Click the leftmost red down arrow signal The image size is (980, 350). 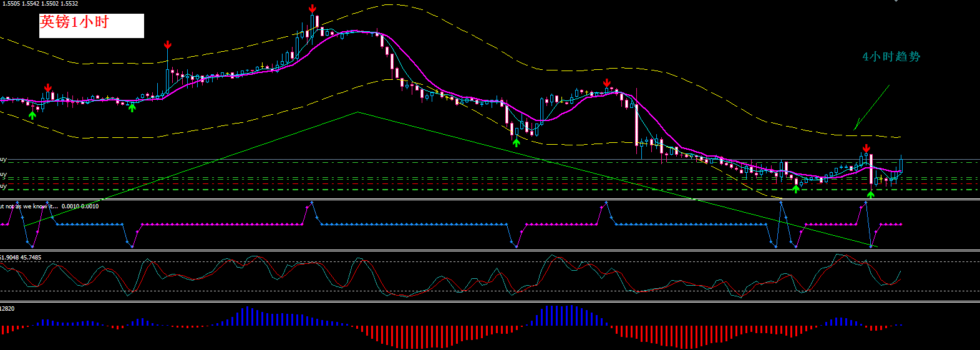(x=48, y=88)
